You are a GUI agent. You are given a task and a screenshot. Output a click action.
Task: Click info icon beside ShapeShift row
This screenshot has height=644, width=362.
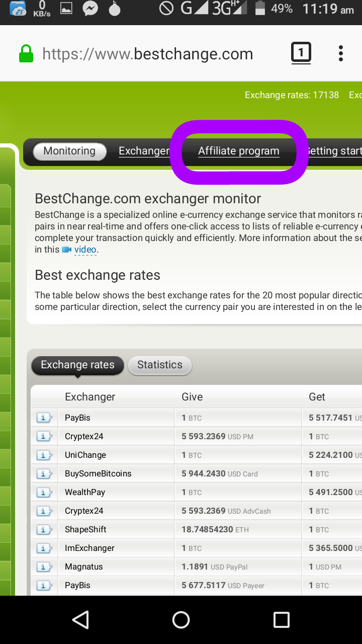[44, 530]
